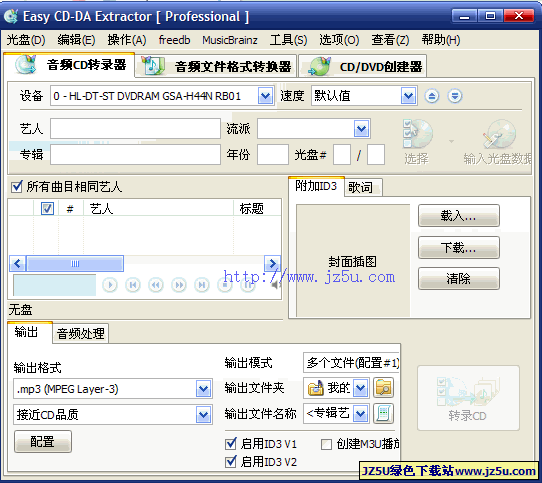
Task: Click the 专辑 album input field
Action: click(x=136, y=154)
